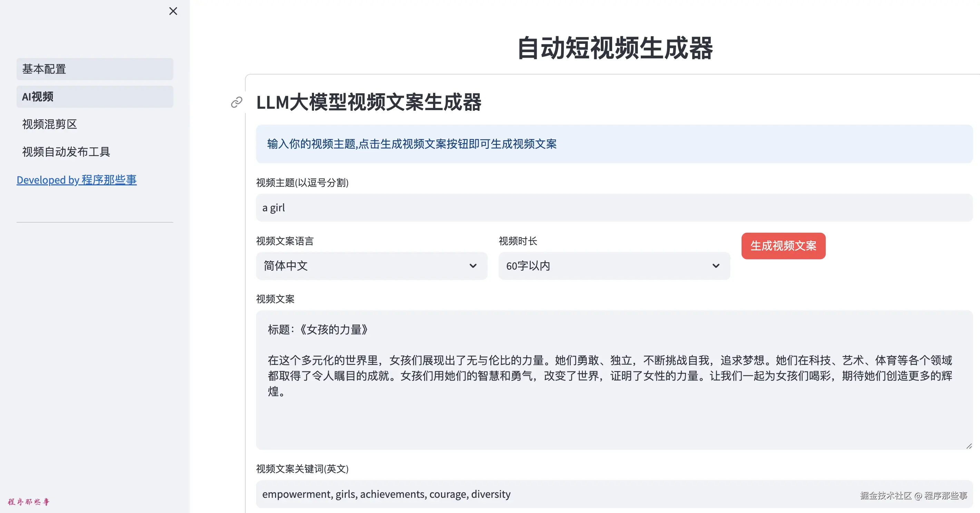Go to the 视频混剪区 page
This screenshot has width=980, height=513.
pyautogui.click(x=95, y=124)
